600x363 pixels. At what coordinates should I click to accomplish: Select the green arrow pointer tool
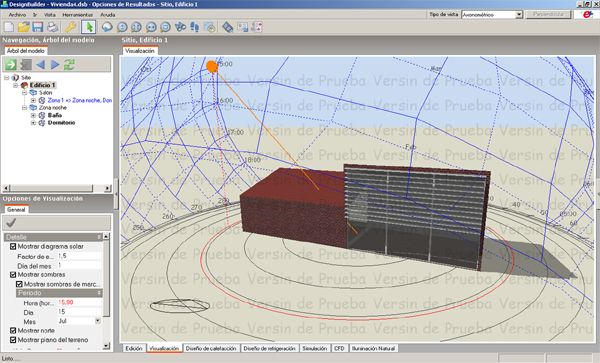pos(88,27)
